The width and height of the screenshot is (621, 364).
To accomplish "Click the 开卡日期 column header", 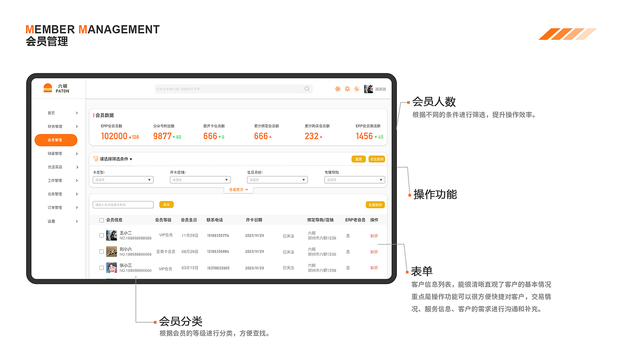I will (254, 220).
